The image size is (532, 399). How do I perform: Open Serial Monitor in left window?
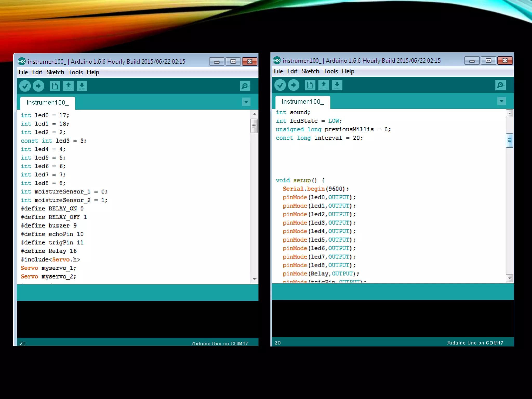[245, 86]
